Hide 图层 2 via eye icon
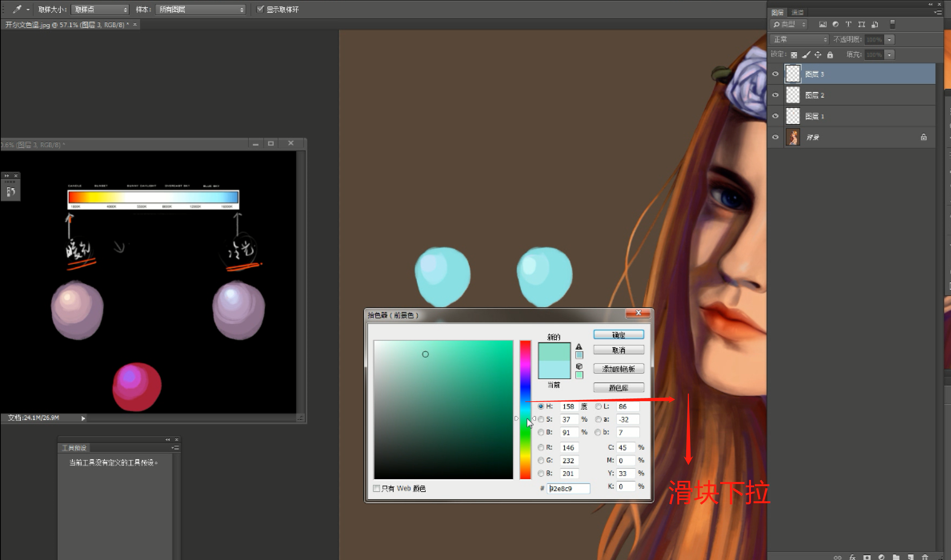 (775, 95)
